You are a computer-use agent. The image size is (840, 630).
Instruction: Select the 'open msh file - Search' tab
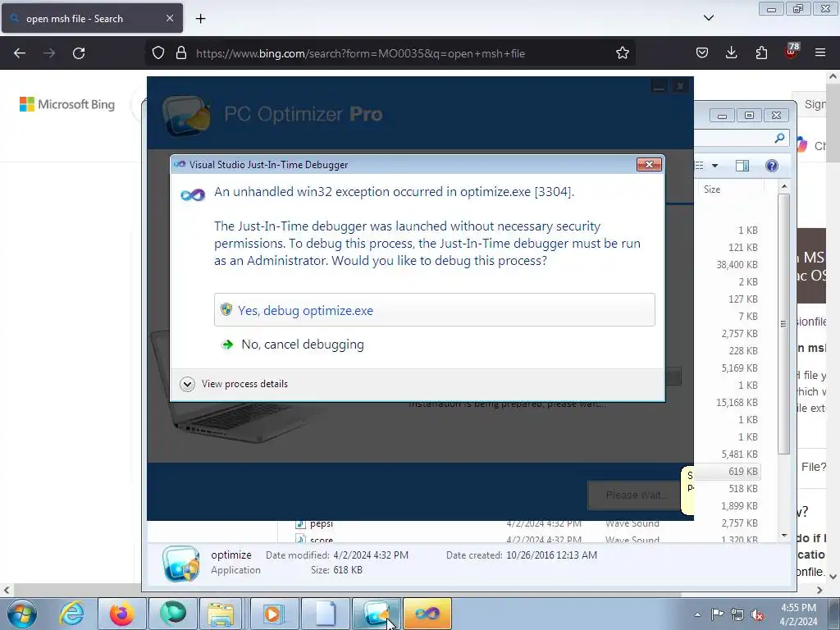92,18
